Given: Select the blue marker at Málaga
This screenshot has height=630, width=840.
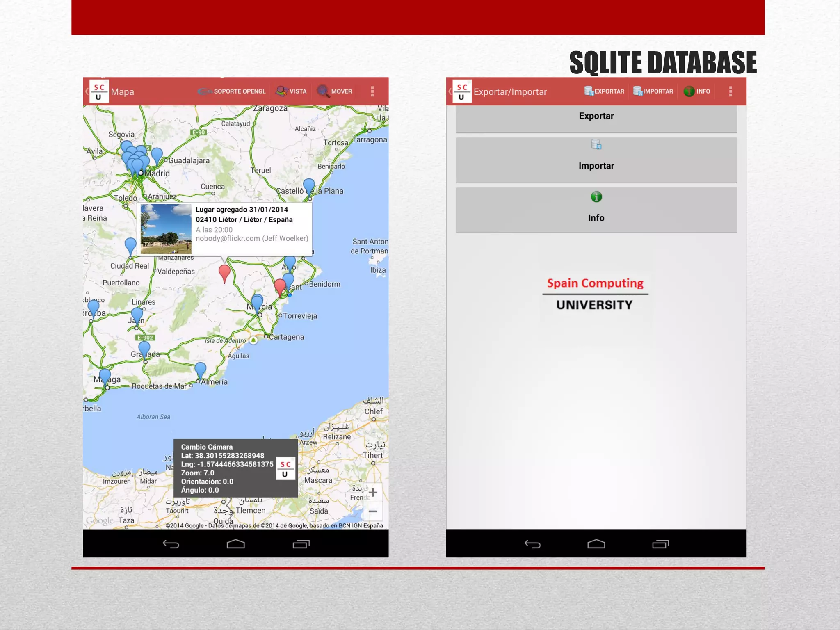Looking at the screenshot, I should (x=105, y=377).
